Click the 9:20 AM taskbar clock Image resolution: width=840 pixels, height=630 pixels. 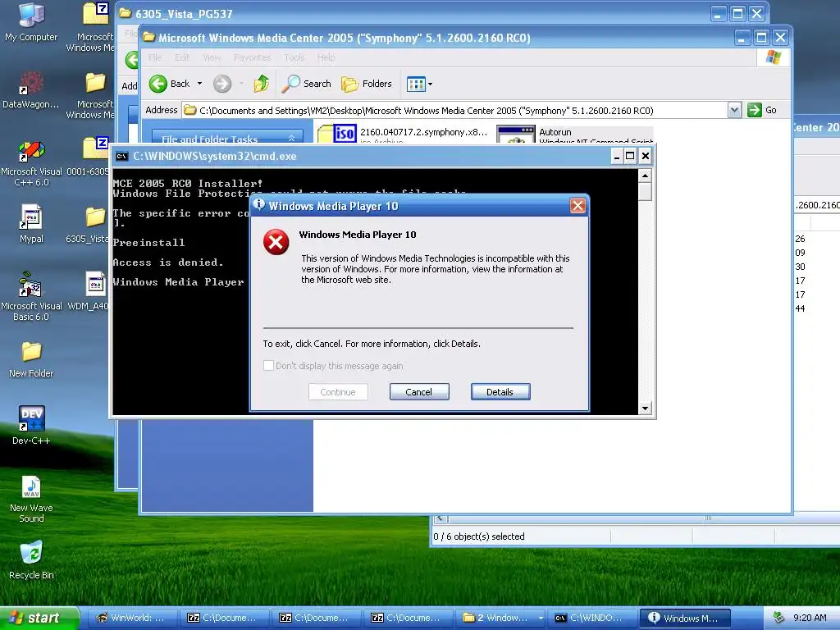(x=810, y=618)
